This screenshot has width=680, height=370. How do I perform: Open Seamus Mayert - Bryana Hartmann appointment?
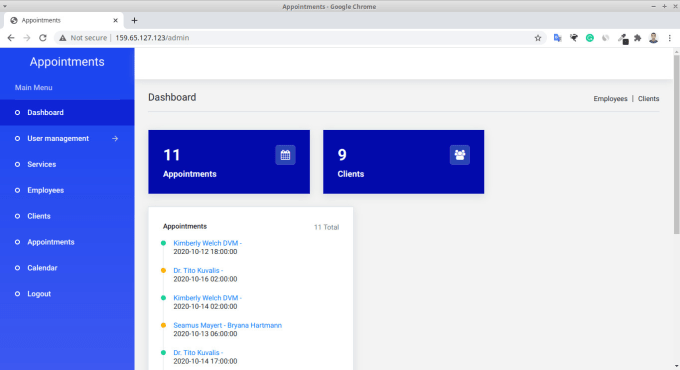coord(227,325)
